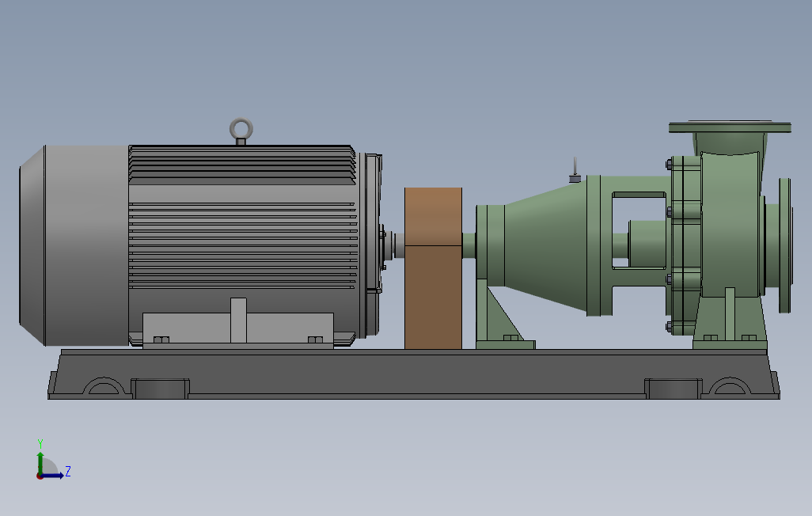
Task: Click the blue Z axis arrow of the triad
Action: [x=53, y=475]
